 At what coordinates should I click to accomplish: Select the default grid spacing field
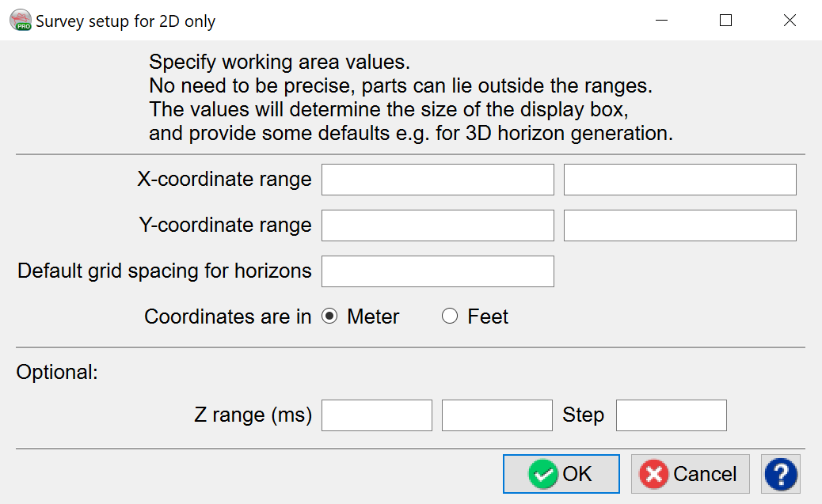(437, 271)
